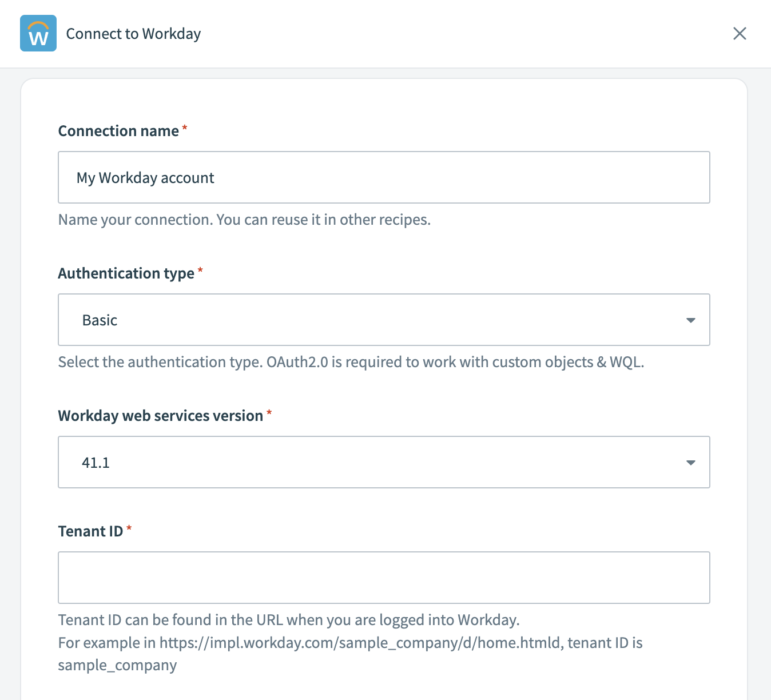Open the Workday web services version dropdown
Viewport: 771px width, 700px height.
click(384, 462)
